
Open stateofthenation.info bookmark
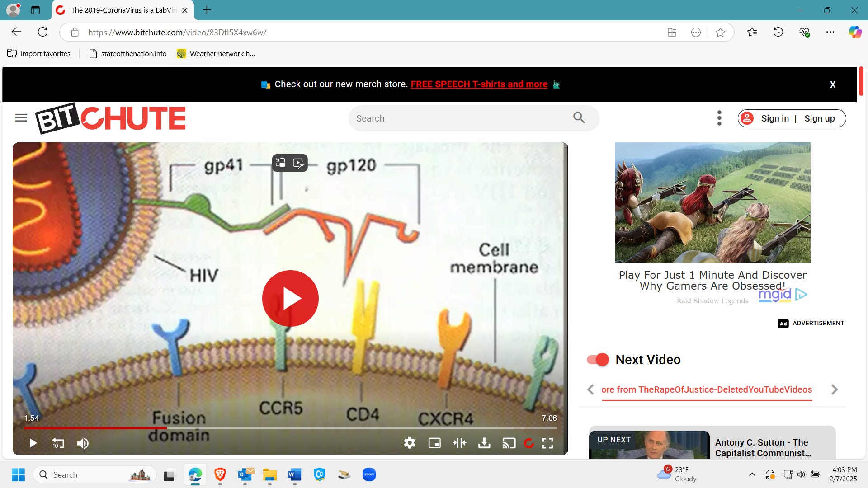[x=128, y=53]
